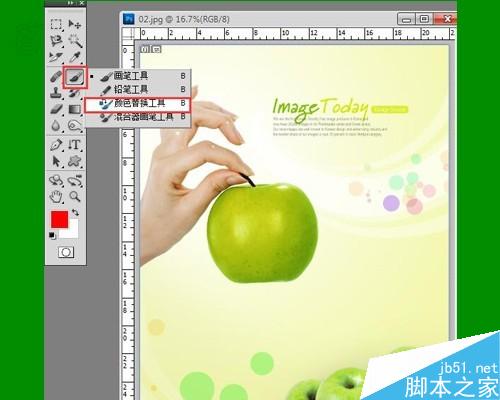Click the green apple on the canvas
Viewport: 500px width, 400px height.
[262, 233]
